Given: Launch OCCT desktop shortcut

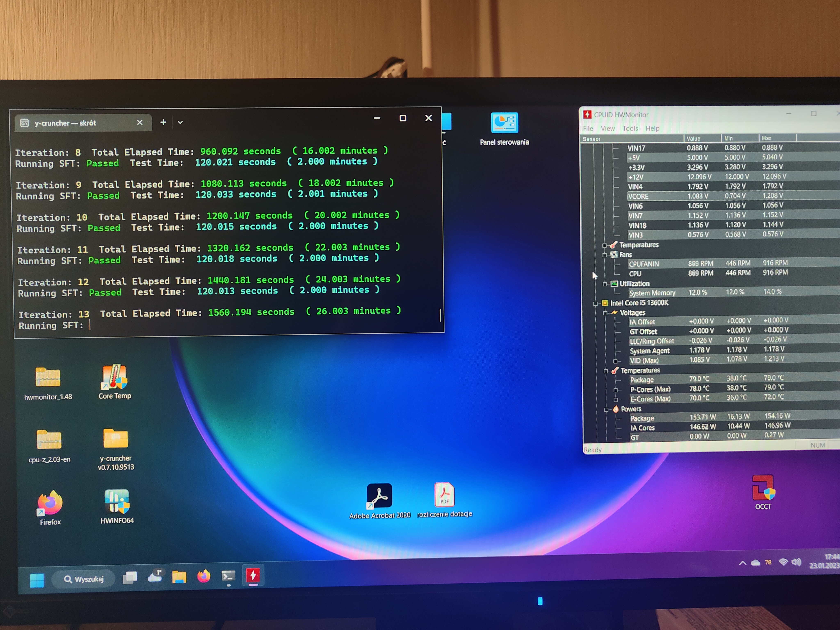Looking at the screenshot, I should [763, 492].
